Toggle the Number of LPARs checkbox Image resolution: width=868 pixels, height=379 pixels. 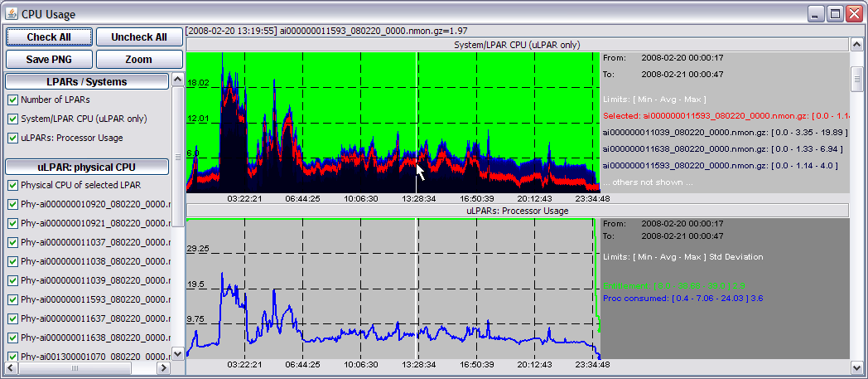click(12, 100)
